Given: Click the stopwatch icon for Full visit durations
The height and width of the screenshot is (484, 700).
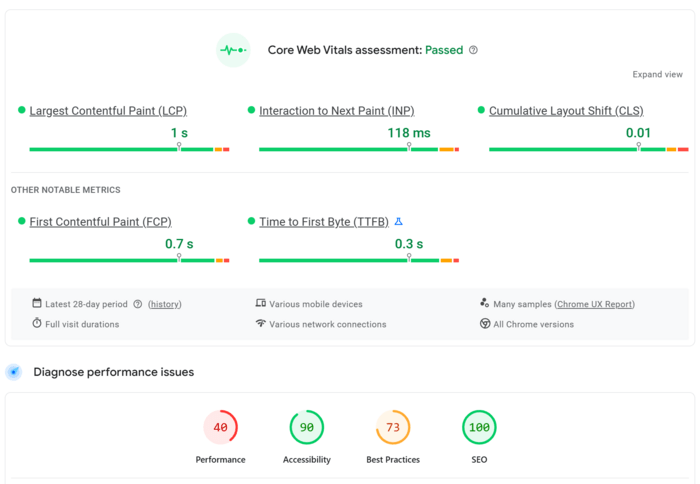Looking at the screenshot, I should click(x=37, y=324).
